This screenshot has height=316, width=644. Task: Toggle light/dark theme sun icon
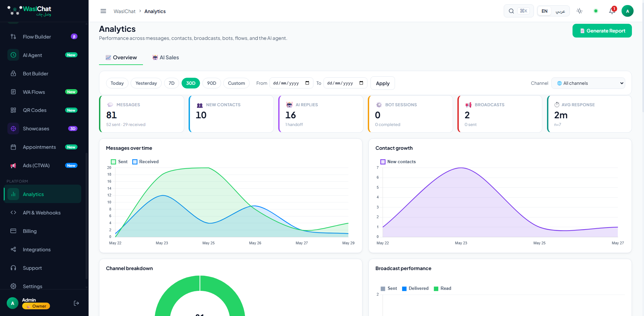pos(580,11)
